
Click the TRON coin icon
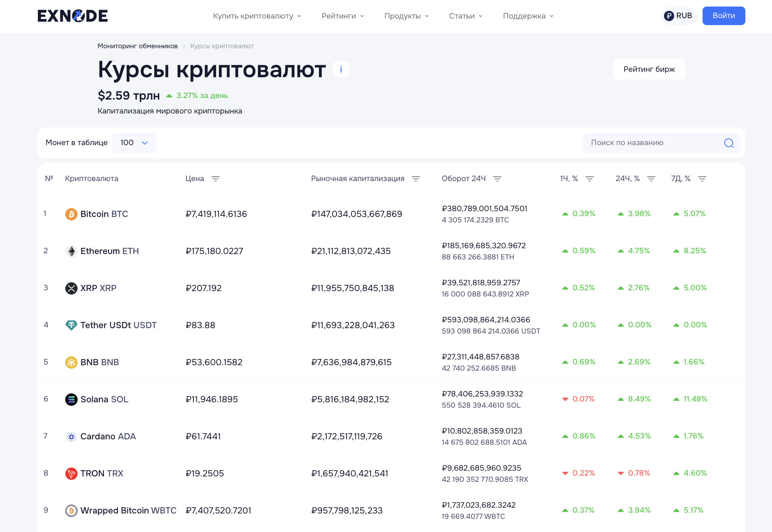pyautogui.click(x=71, y=473)
